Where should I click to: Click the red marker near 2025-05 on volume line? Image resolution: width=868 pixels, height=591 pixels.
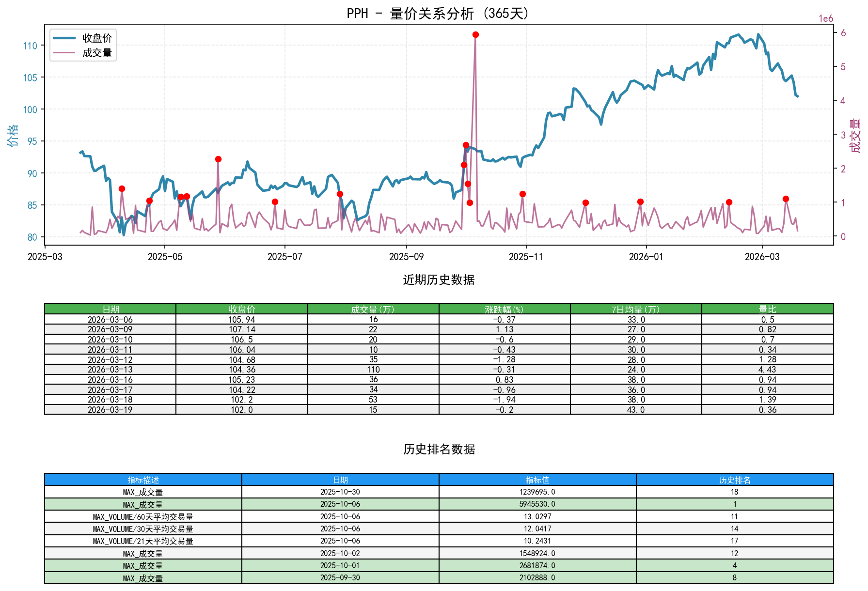click(149, 200)
